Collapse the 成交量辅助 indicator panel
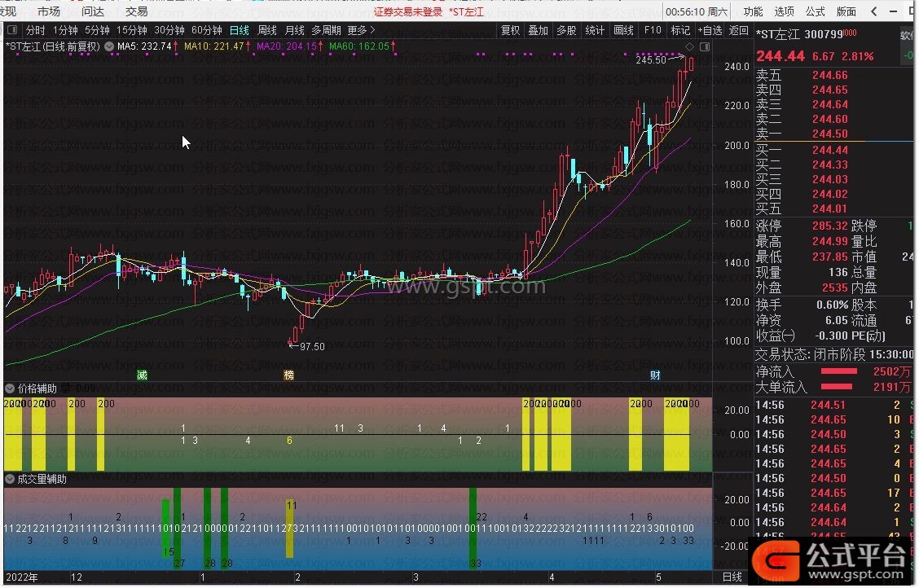Screen dimensions: 919x588 (10, 479)
